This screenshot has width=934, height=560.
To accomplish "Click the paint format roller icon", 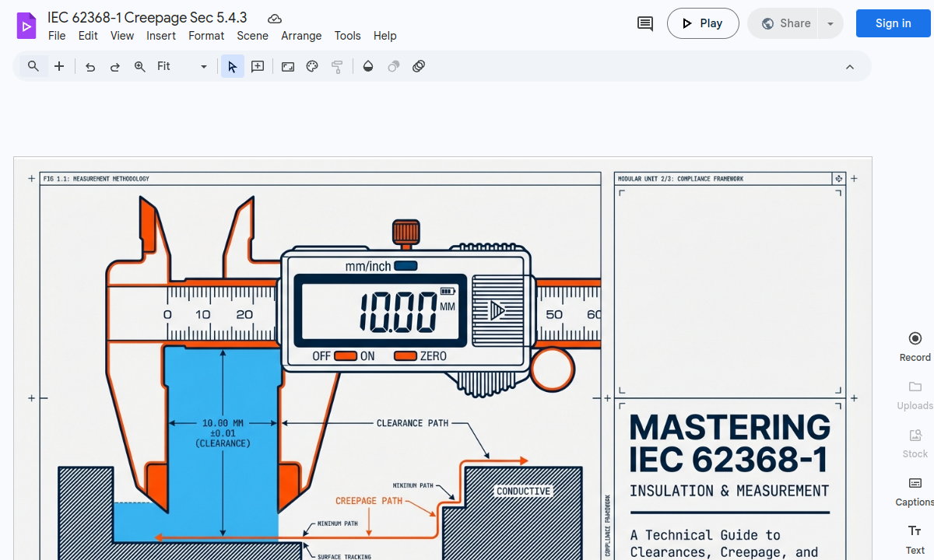I will click(337, 67).
